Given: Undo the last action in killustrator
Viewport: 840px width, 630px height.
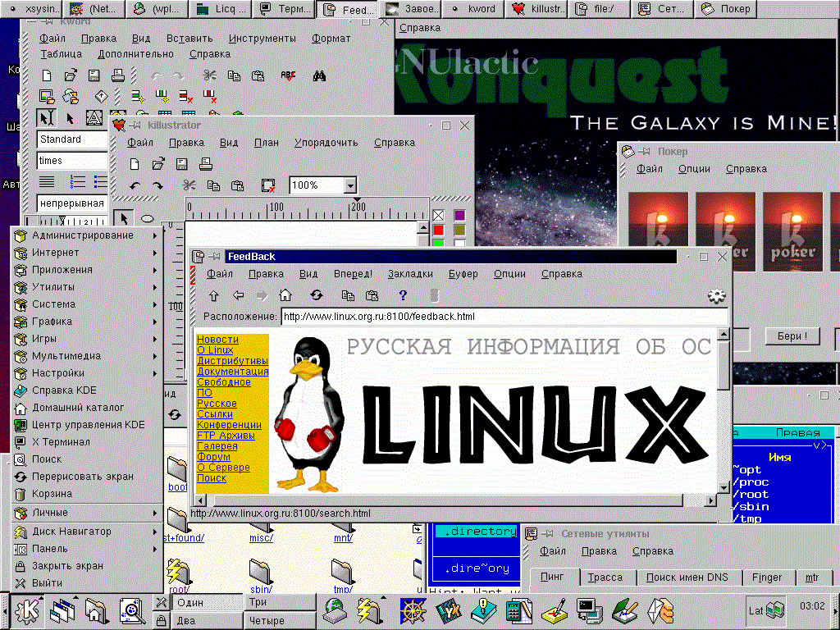Looking at the screenshot, I should point(135,185).
